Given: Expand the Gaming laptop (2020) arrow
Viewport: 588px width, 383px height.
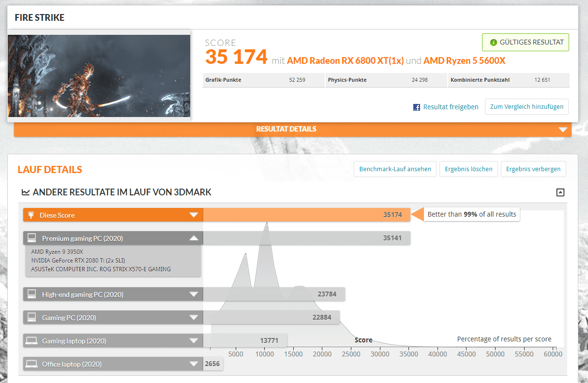Looking at the screenshot, I should click(x=194, y=340).
